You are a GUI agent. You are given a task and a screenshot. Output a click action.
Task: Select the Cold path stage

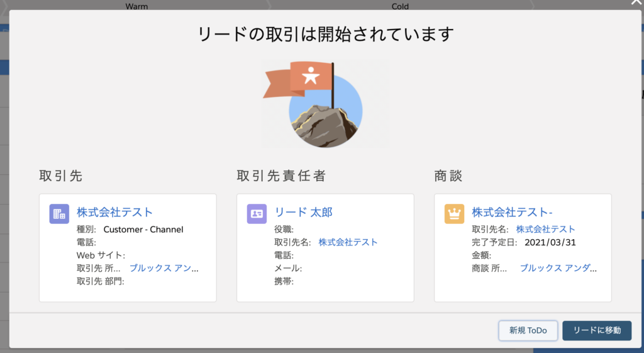400,6
